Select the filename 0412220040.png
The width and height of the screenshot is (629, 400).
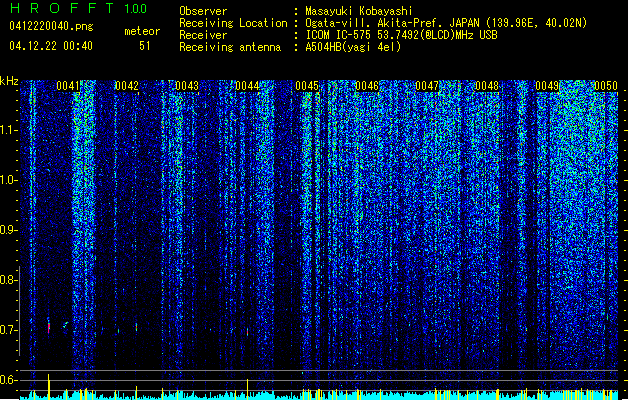51,26
